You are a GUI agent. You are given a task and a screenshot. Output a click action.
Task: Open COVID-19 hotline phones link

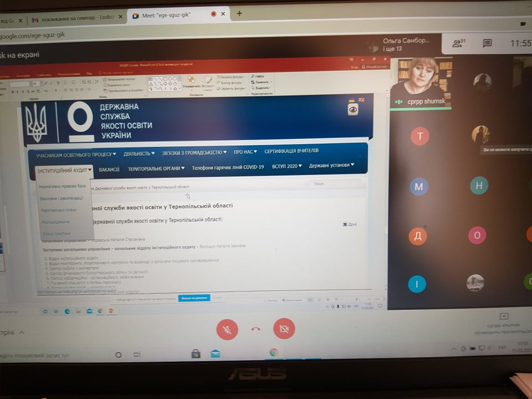click(x=228, y=167)
